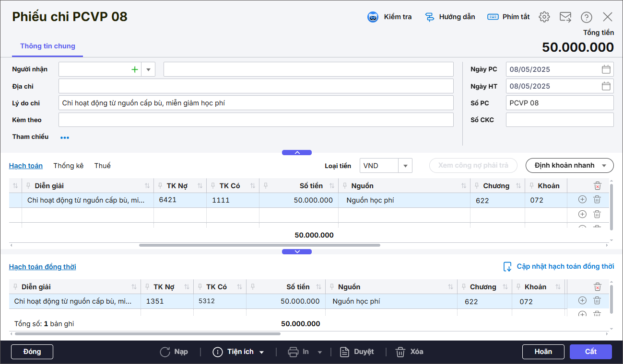Click the Hạch toán đồng thời heading link
Image resolution: width=623 pixels, height=364 pixels.
(43, 267)
